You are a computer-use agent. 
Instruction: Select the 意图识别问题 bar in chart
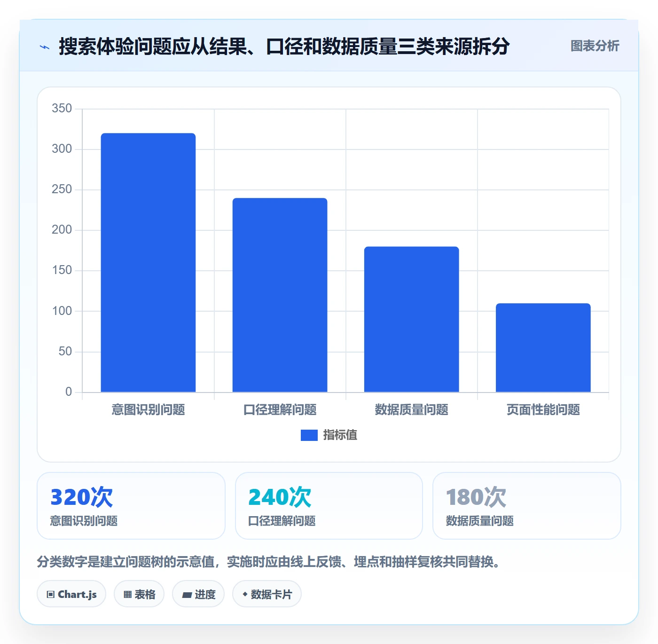tap(148, 262)
